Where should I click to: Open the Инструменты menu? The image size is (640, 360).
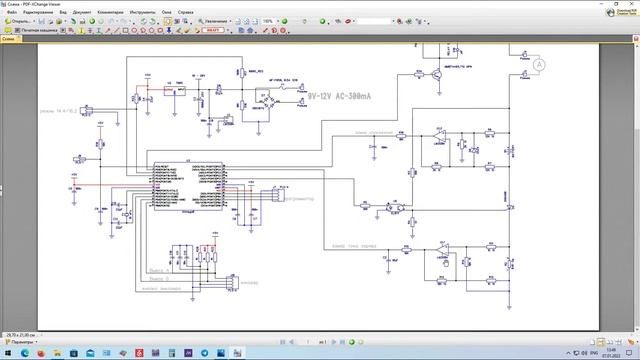point(142,12)
